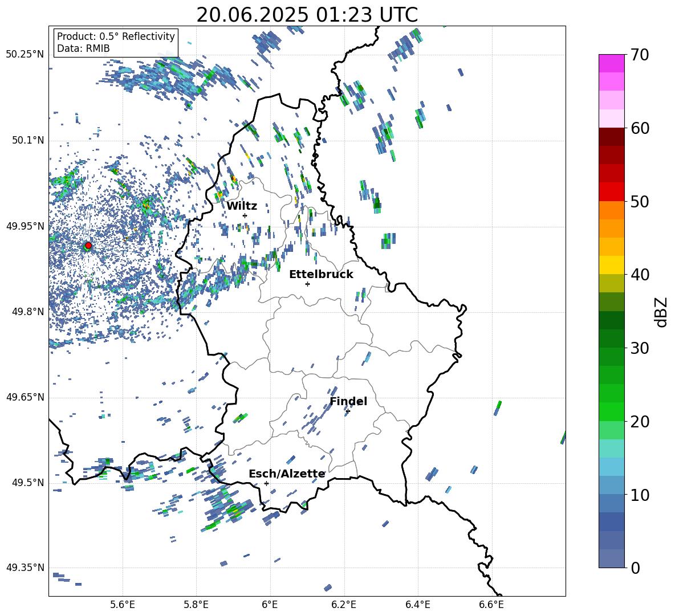Click the 30 dBZ colorbar tick label
675x616 pixels.
(639, 348)
